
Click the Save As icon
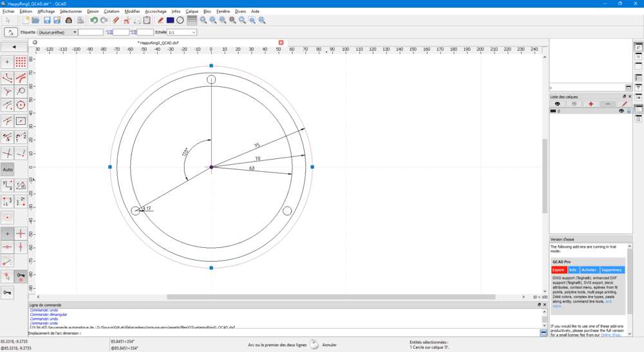pyautogui.click(x=57, y=20)
